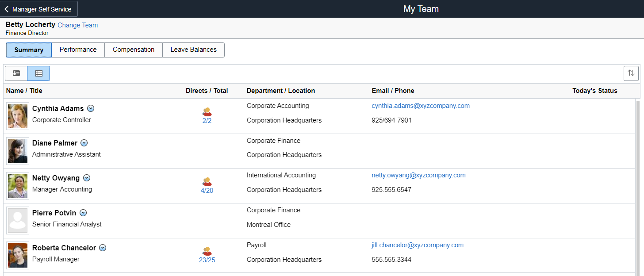
Task: Open netty.owyang@xyzcompany.com email link
Action: pyautogui.click(x=418, y=175)
